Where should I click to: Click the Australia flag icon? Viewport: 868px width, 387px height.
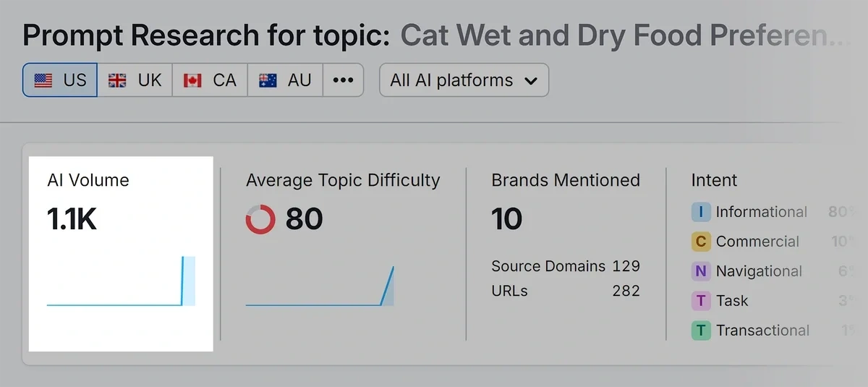coord(268,80)
